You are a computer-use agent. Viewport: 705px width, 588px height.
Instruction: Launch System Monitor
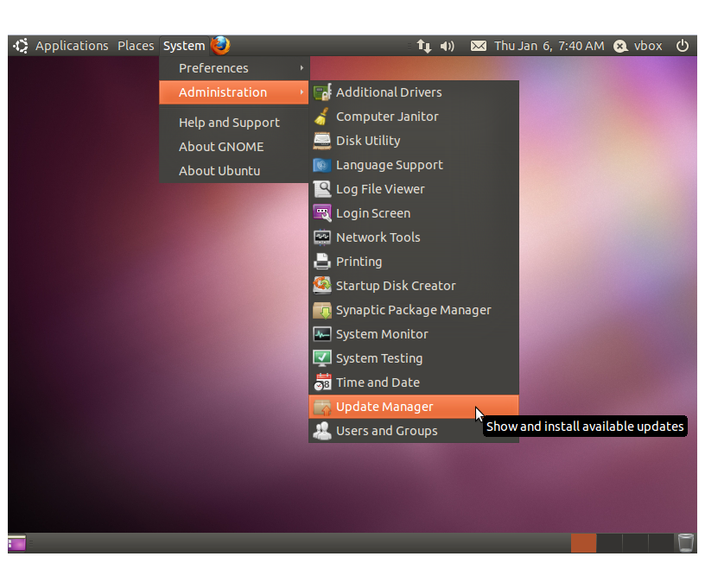(414, 334)
